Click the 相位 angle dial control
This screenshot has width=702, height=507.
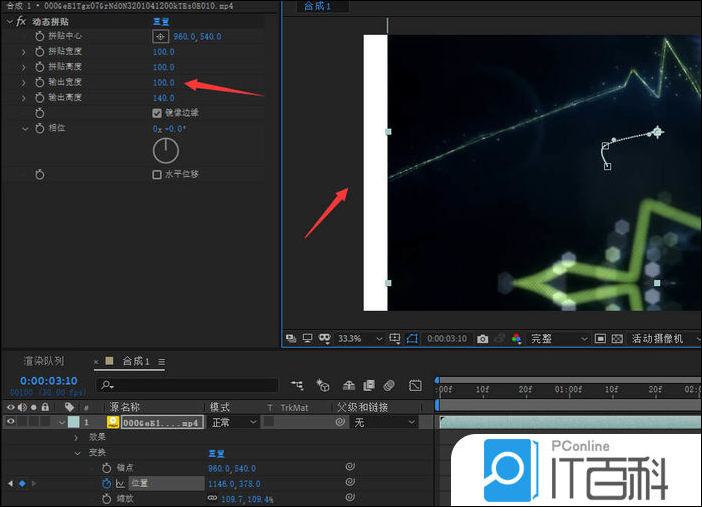pos(165,150)
